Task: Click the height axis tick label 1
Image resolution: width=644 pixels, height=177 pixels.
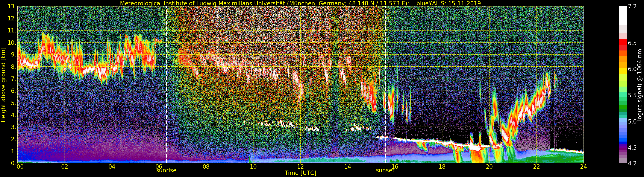Action: [13, 151]
